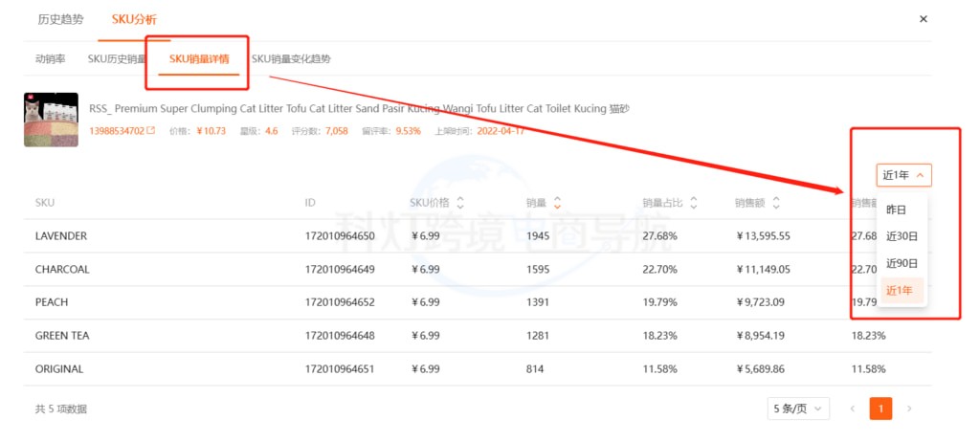
Task: Select the SKU销量详情 sub-tab
Action: click(199, 59)
